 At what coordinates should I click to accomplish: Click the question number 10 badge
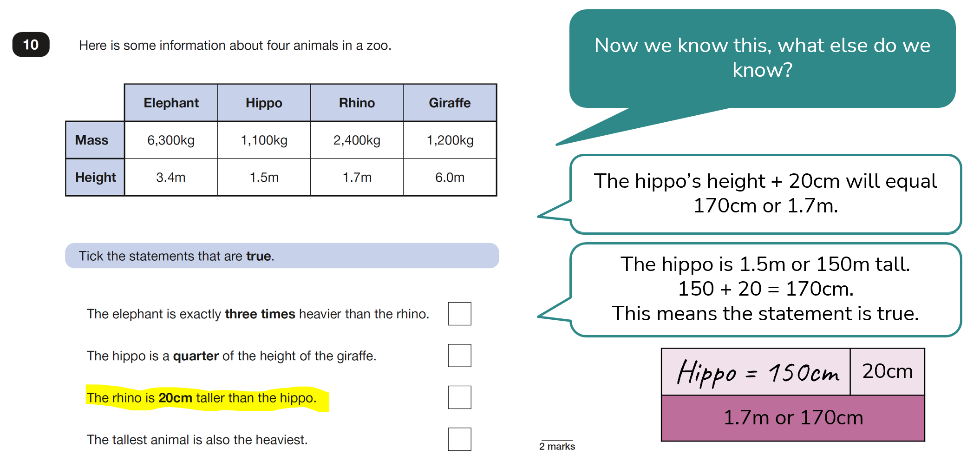tap(31, 45)
